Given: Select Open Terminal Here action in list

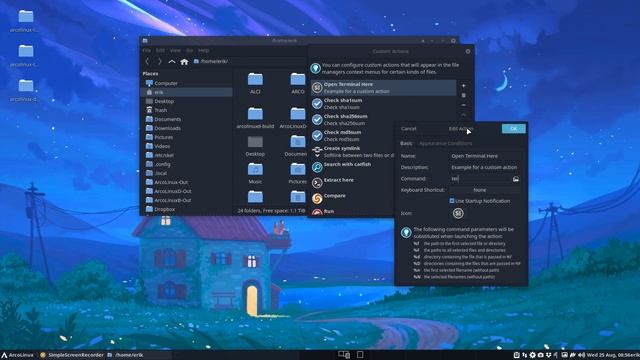Looking at the screenshot, I should click(x=383, y=88).
